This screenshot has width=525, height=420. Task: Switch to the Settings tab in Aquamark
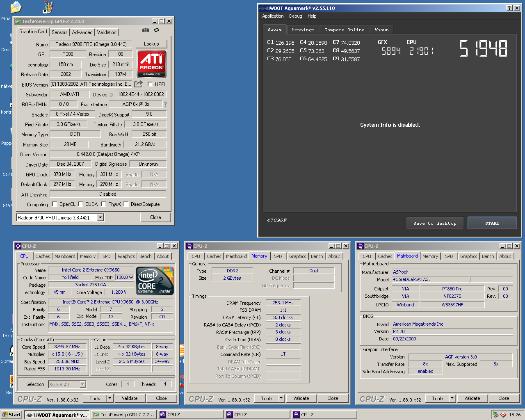tap(303, 30)
